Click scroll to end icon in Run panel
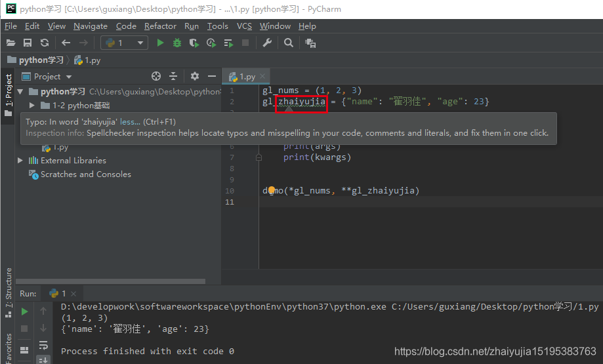The image size is (603, 364). [43, 360]
